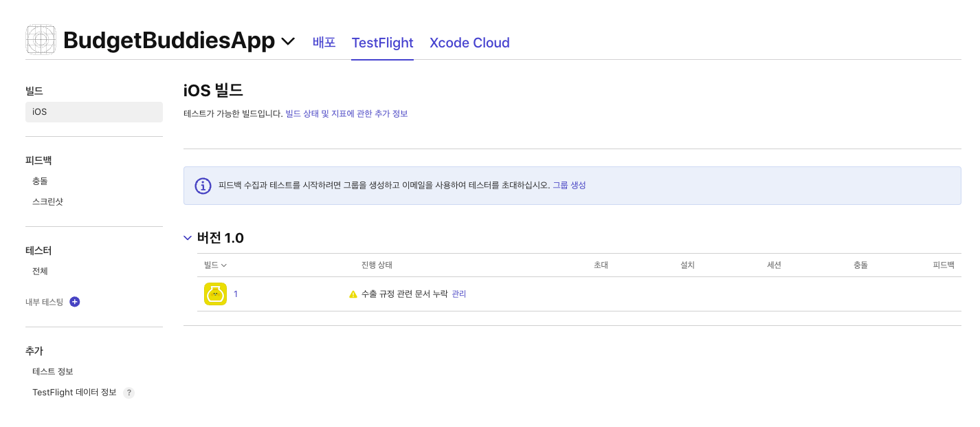
Task: Click the 버전 1.0 heading text
Action: (x=221, y=238)
